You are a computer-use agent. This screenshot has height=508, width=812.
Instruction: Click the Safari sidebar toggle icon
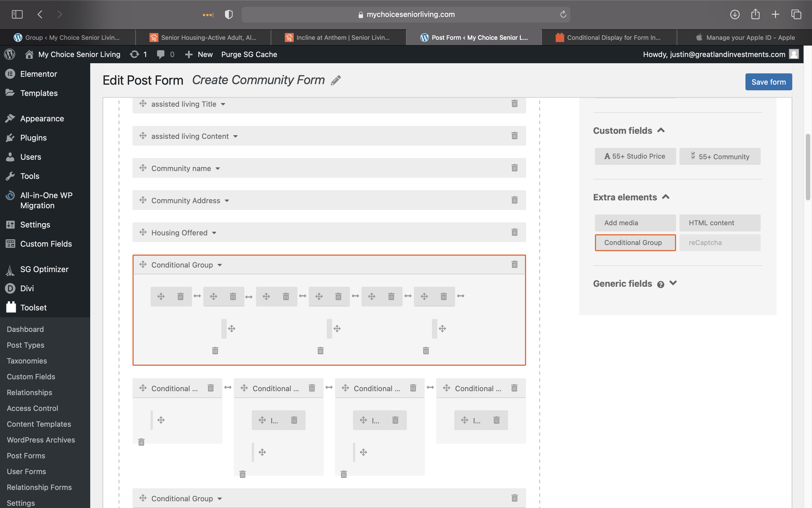[x=17, y=14]
